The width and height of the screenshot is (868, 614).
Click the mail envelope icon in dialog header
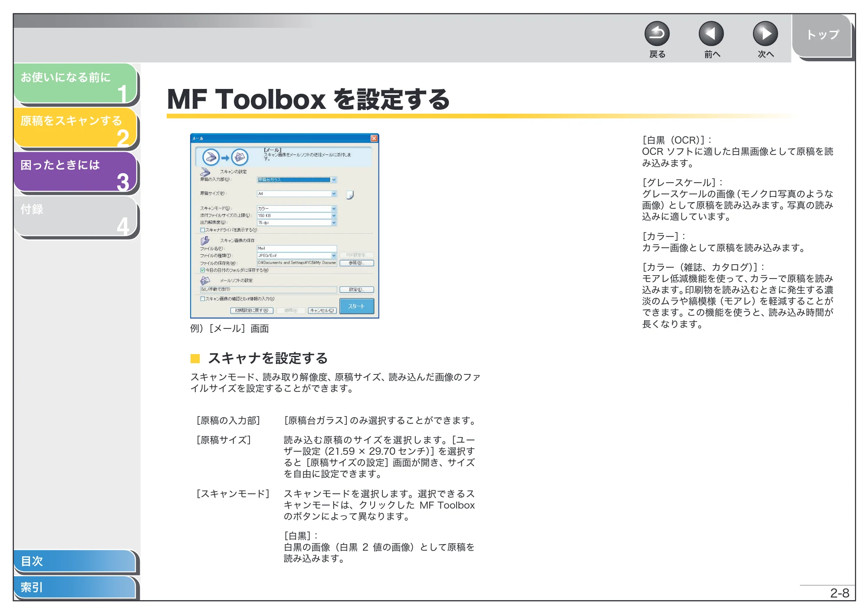240,157
